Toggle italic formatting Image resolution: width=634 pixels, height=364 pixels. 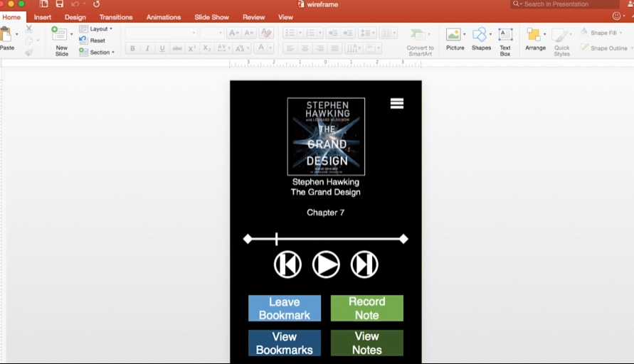pyautogui.click(x=147, y=48)
